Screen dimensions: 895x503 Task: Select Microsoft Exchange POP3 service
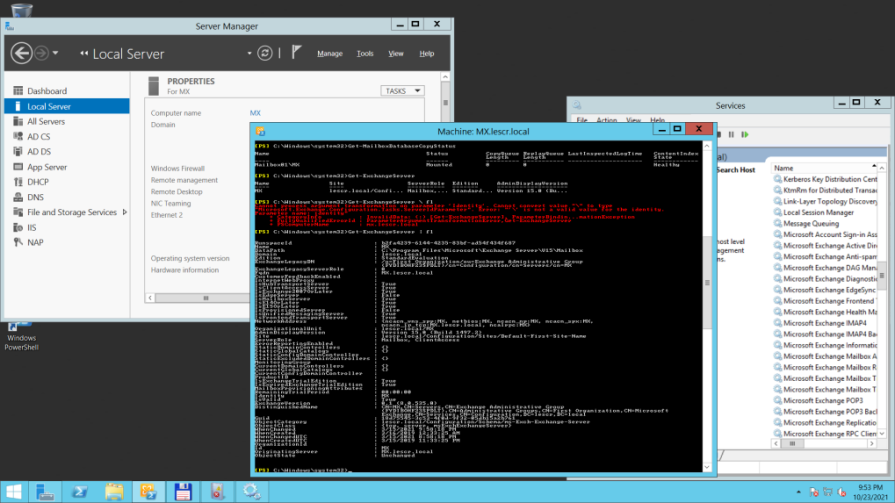(825, 401)
